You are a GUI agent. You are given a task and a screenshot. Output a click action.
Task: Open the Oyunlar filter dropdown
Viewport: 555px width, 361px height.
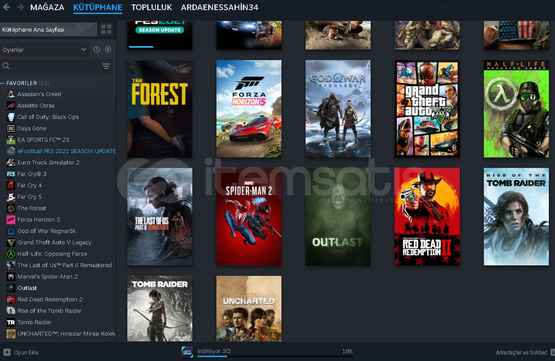[44, 50]
